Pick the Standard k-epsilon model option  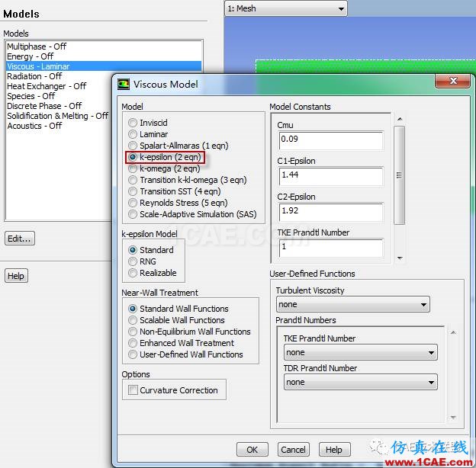click(x=133, y=250)
